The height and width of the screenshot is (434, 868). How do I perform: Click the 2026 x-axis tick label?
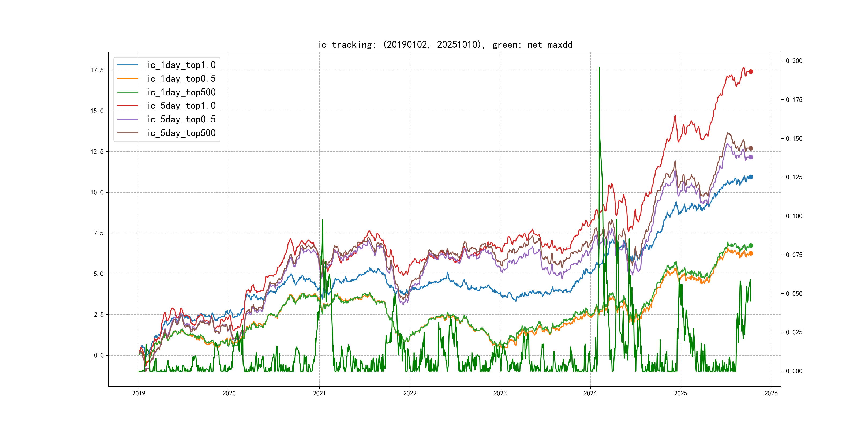(771, 393)
